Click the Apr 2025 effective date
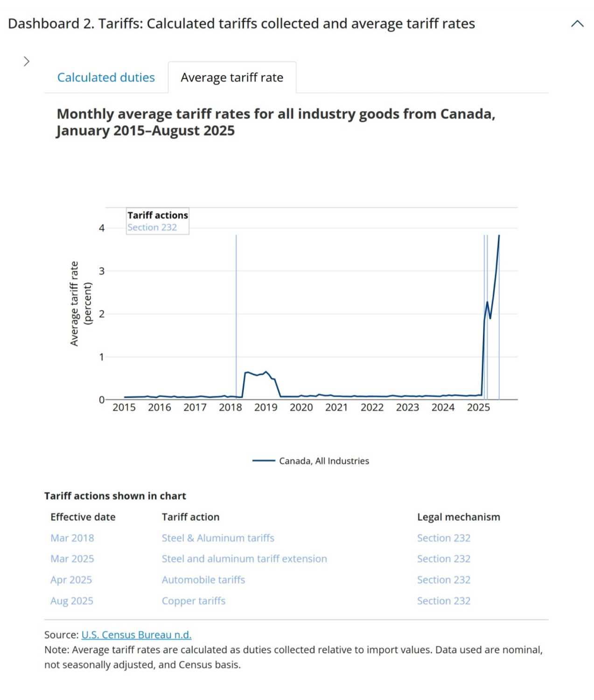Screen dimensions: 594x700 [x=71, y=580]
